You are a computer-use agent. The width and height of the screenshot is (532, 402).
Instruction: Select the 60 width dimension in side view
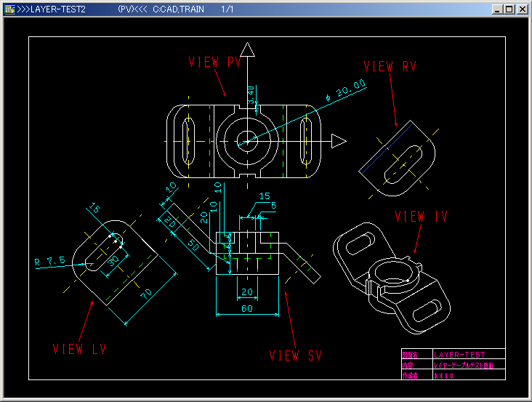[x=248, y=309]
